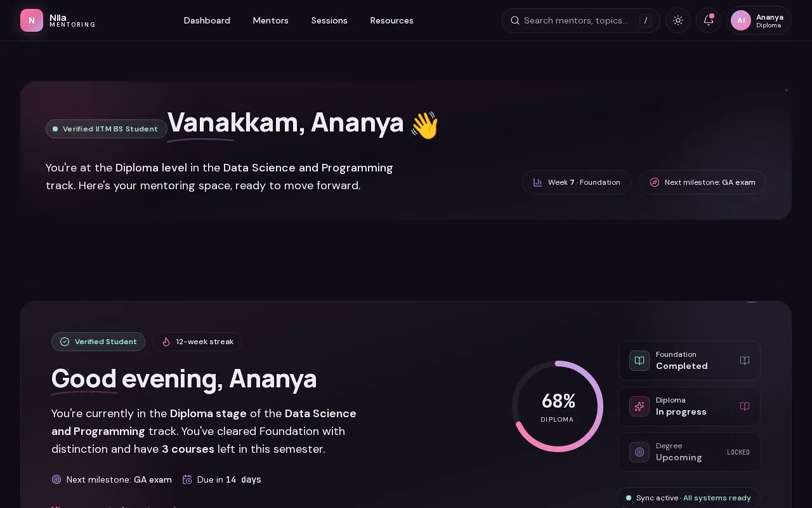This screenshot has height=508, width=812.
Task: Click the search magnifier icon
Action: (515, 20)
